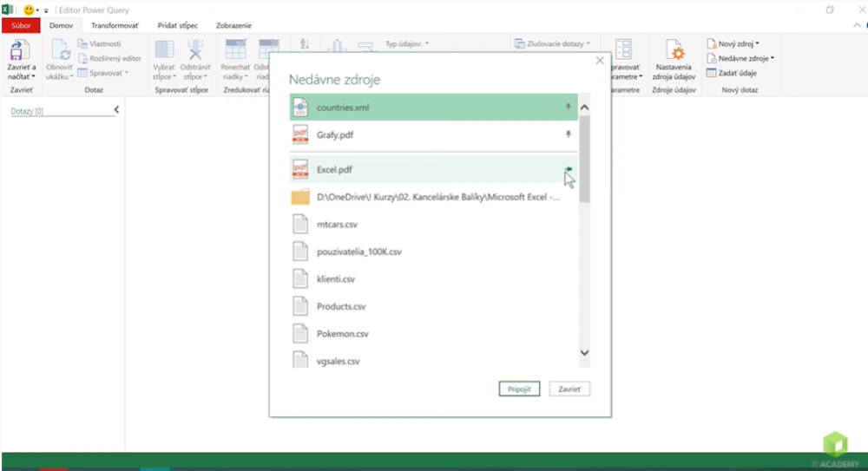The image size is (868, 471).
Task: Click the Pripojiť button
Action: click(520, 389)
